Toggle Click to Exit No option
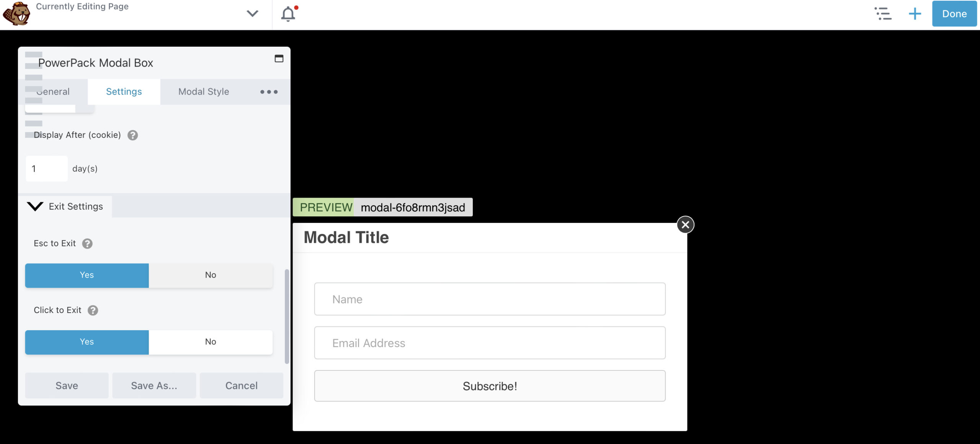The image size is (980, 444). click(x=211, y=341)
